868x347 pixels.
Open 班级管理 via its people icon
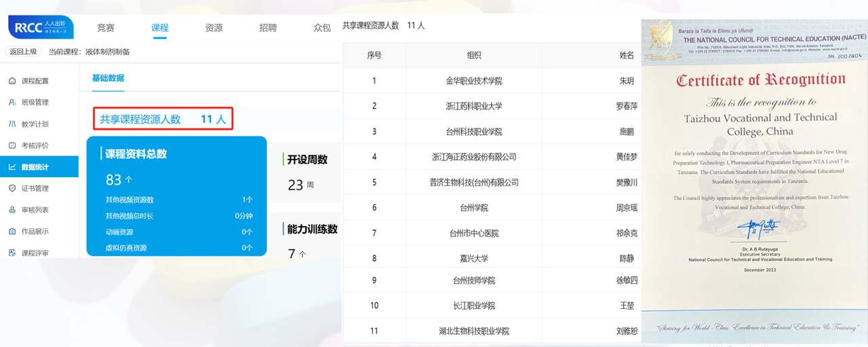pos(12,103)
